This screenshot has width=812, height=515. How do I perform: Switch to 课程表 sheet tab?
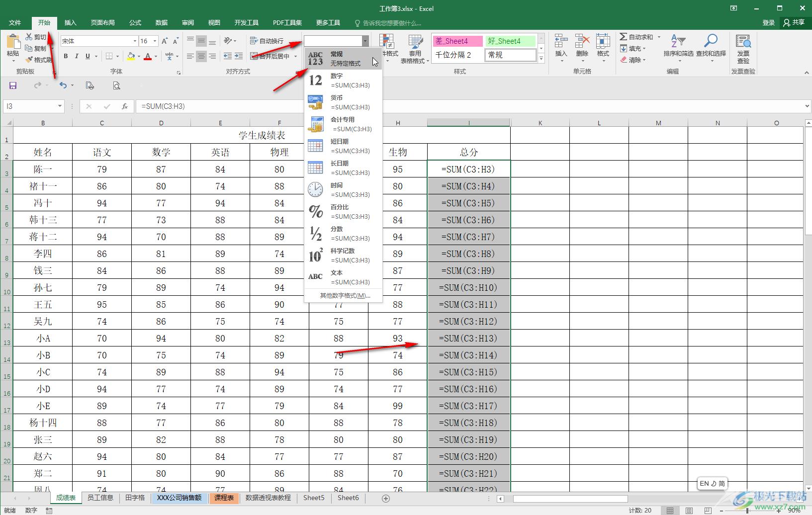(224, 498)
